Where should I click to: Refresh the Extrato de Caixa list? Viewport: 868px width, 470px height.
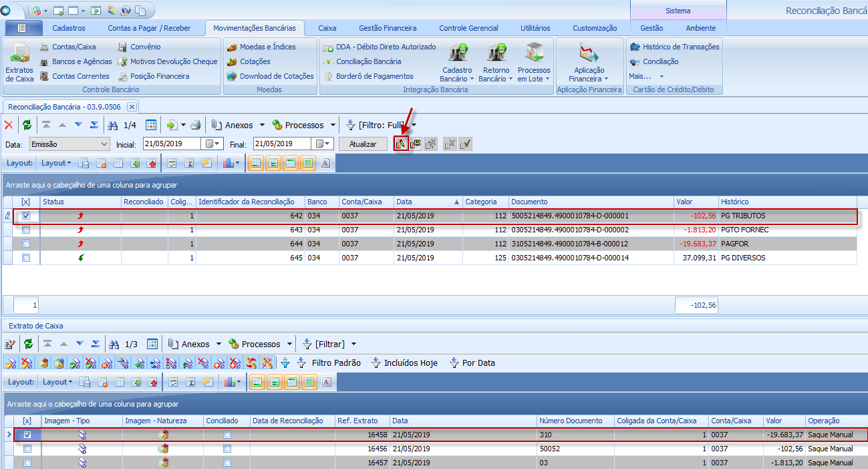coord(28,344)
